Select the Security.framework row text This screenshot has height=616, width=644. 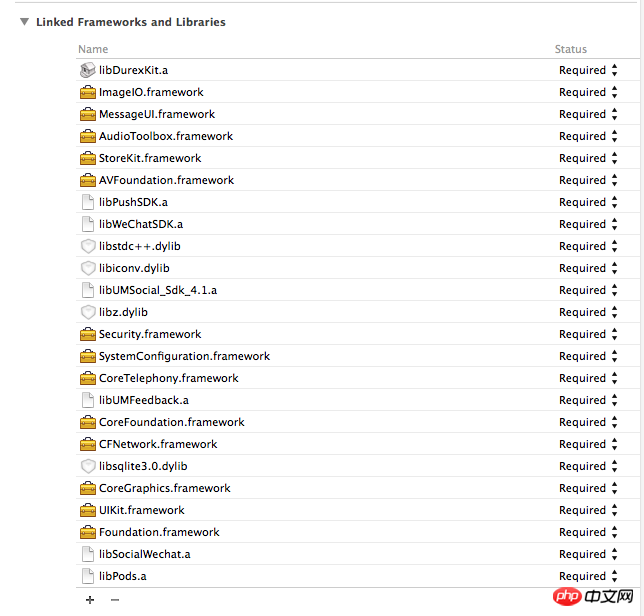click(150, 334)
